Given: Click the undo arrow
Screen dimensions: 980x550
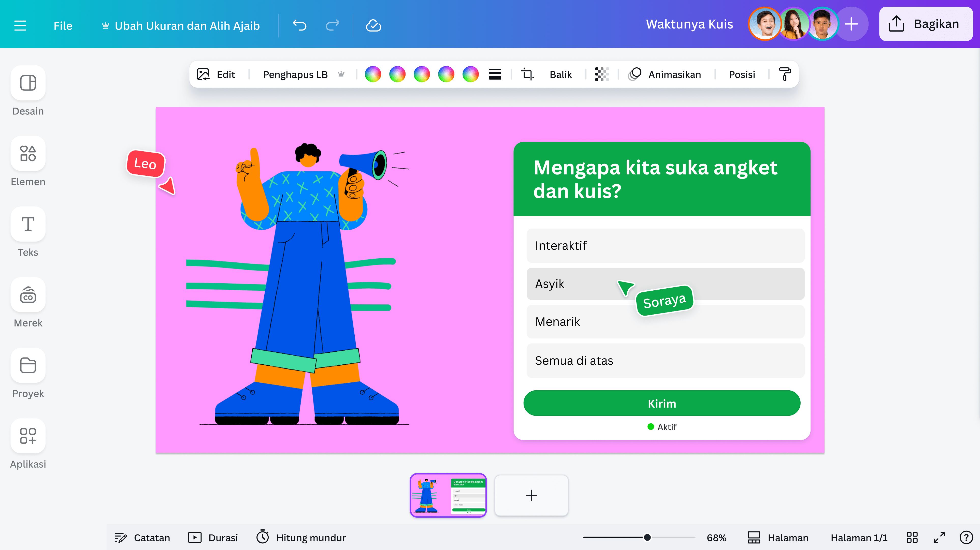Looking at the screenshot, I should point(300,25).
